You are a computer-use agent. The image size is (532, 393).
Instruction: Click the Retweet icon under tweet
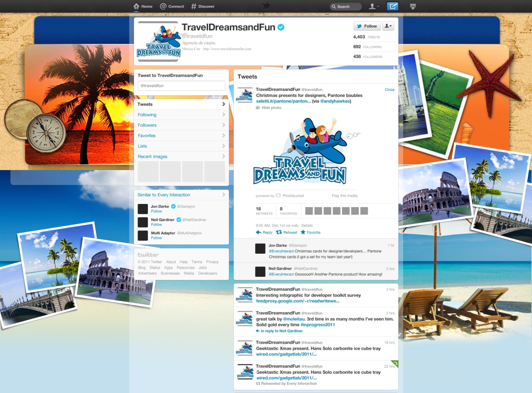279,232
